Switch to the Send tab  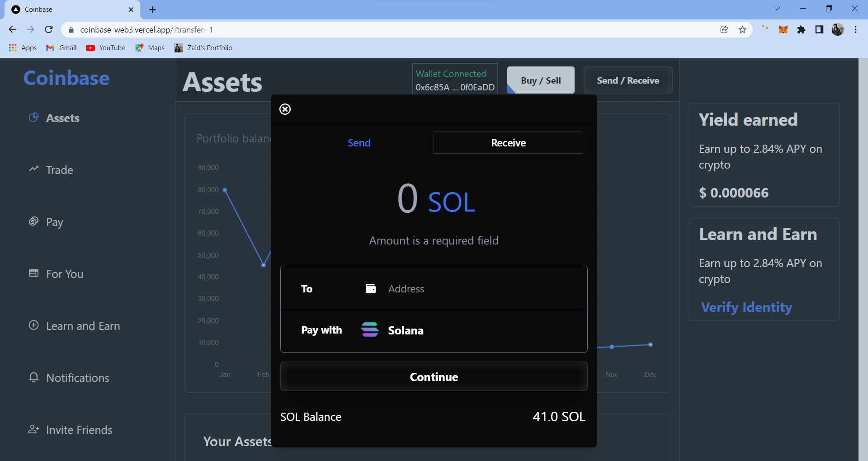click(359, 143)
